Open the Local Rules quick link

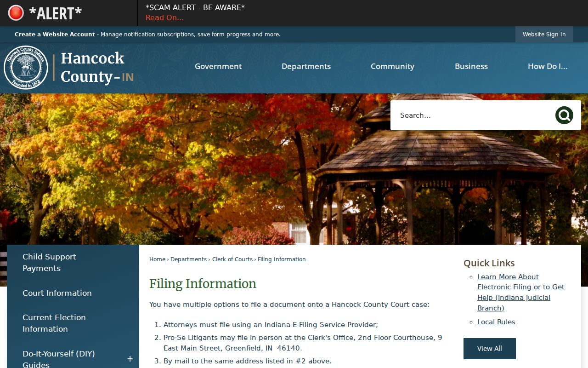click(x=496, y=322)
